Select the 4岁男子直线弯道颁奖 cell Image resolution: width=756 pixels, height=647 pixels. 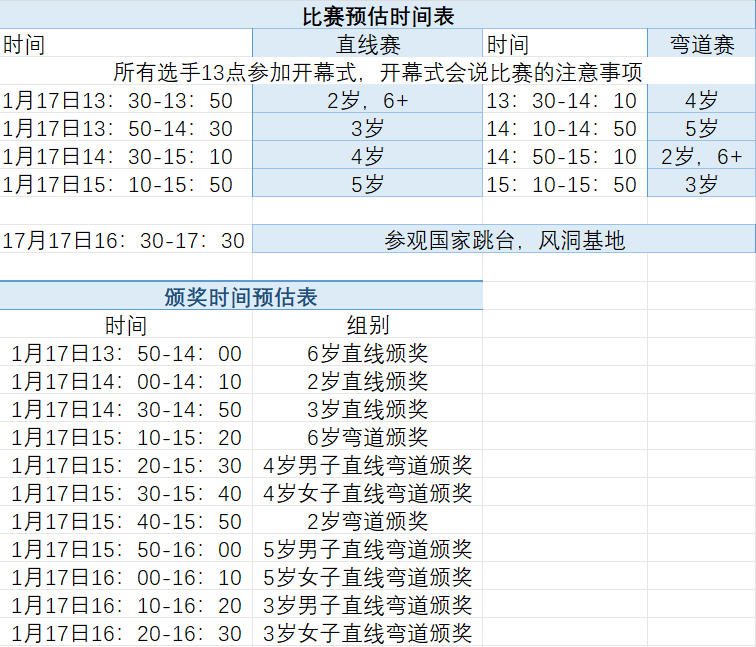(367, 465)
